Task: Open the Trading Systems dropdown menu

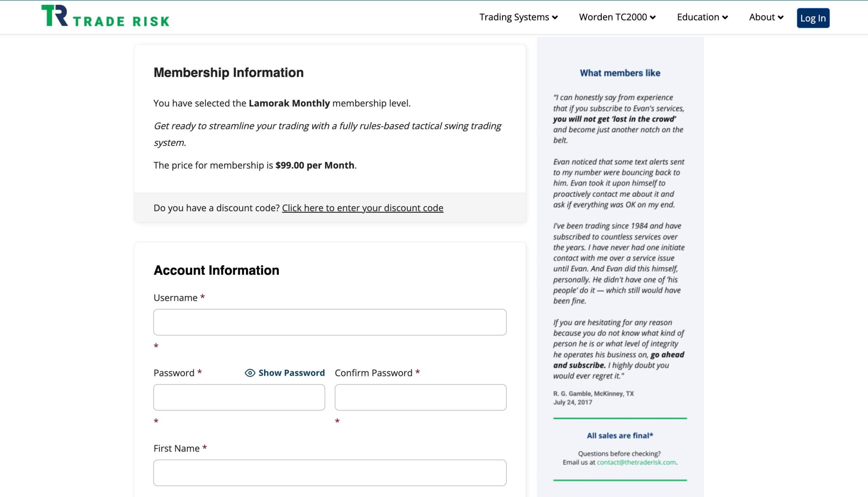Action: [518, 17]
